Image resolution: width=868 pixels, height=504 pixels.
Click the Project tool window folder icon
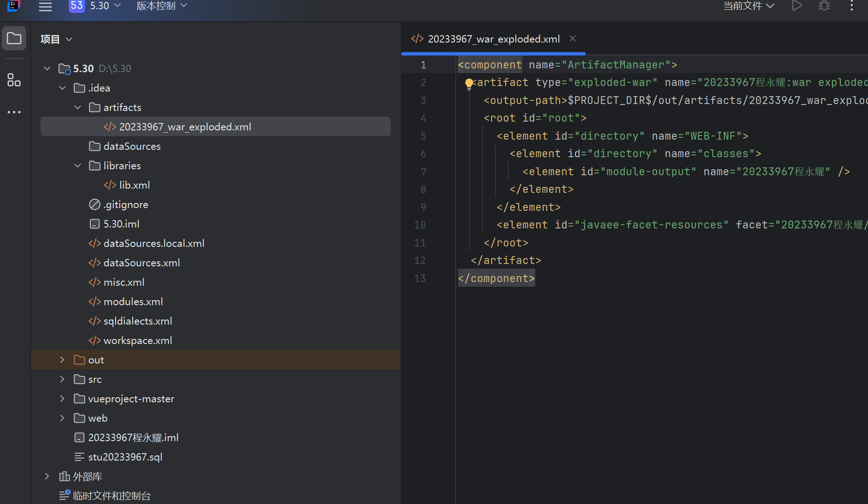pyautogui.click(x=14, y=38)
